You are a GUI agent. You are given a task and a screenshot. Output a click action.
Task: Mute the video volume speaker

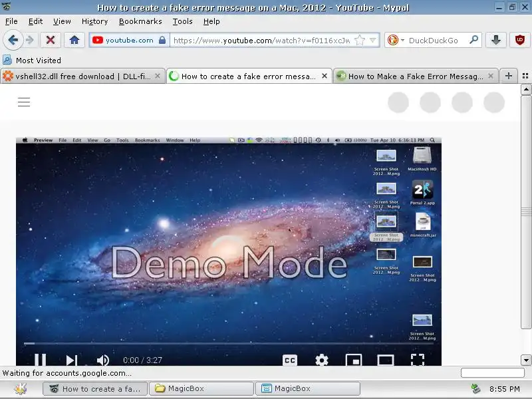[103, 360]
